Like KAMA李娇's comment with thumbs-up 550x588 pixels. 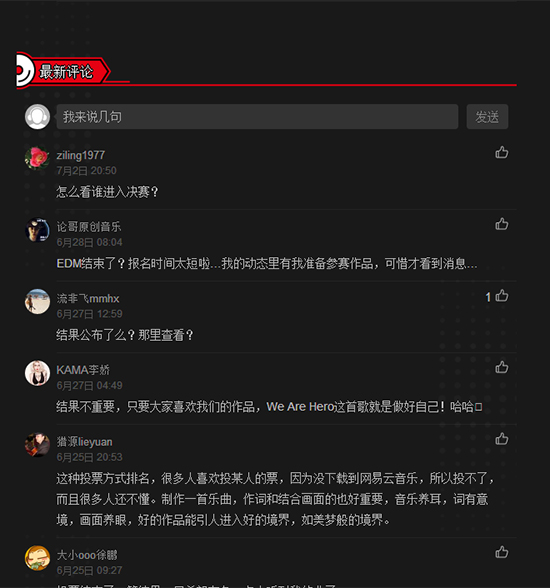click(x=502, y=368)
